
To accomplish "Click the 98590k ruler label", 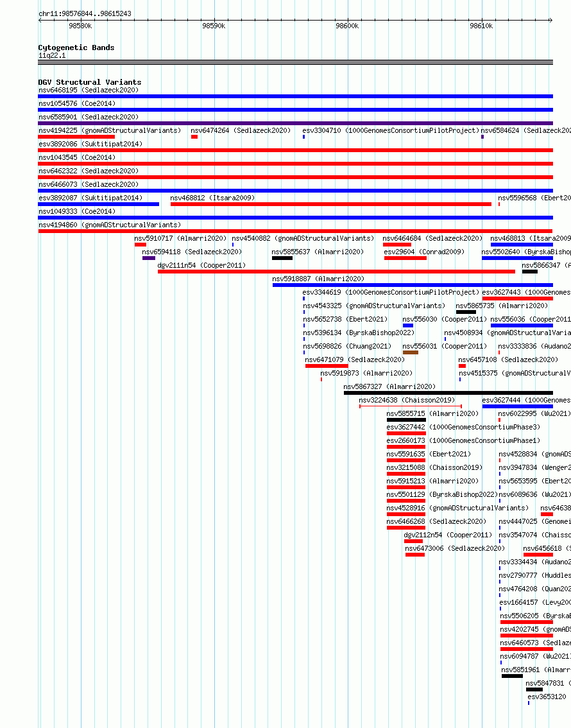I will coord(214,26).
